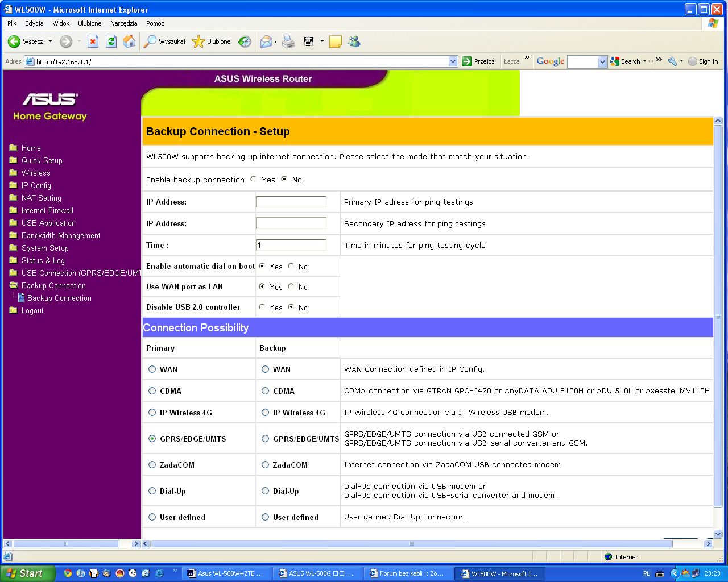The width and height of the screenshot is (728, 582).
Task: Expand the Edit with Word dropdown arrow
Action: (322, 41)
